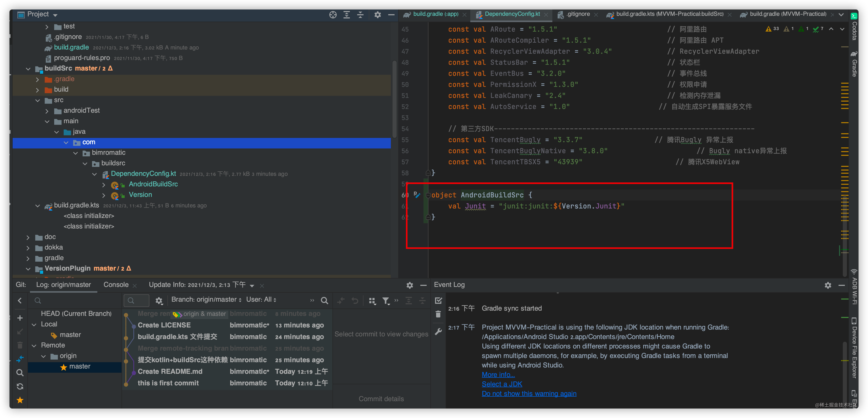Image resolution: width=868 pixels, height=418 pixels.
Task: Open Git tool window gear settings
Action: pos(410,285)
